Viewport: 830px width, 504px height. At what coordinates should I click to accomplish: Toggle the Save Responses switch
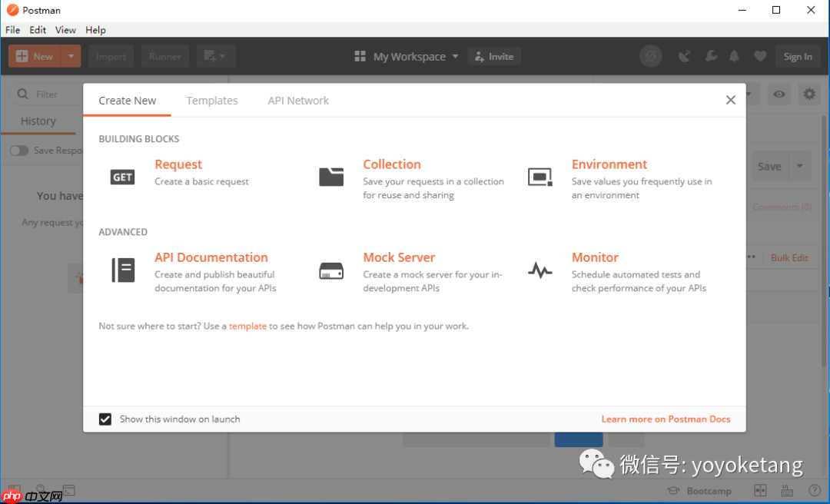pyautogui.click(x=19, y=151)
